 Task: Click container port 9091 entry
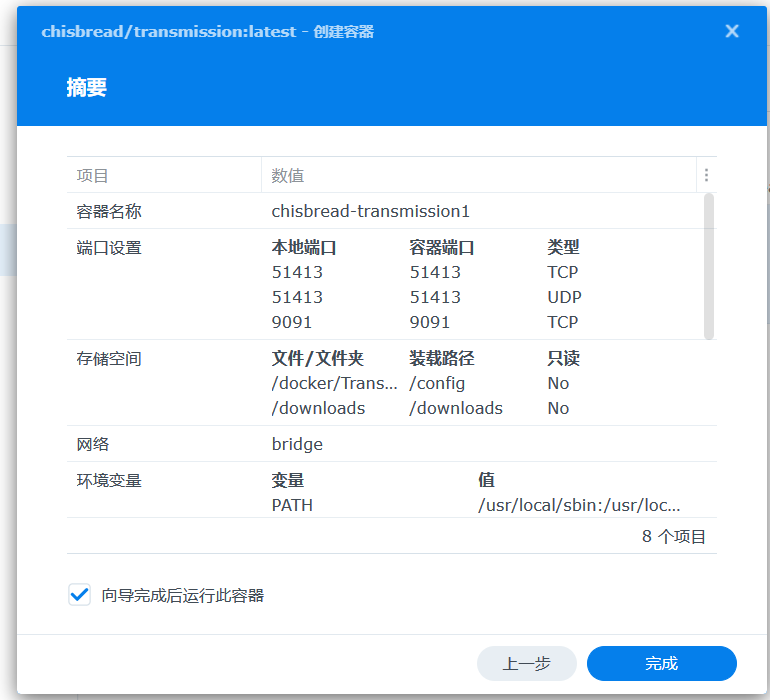tap(430, 322)
